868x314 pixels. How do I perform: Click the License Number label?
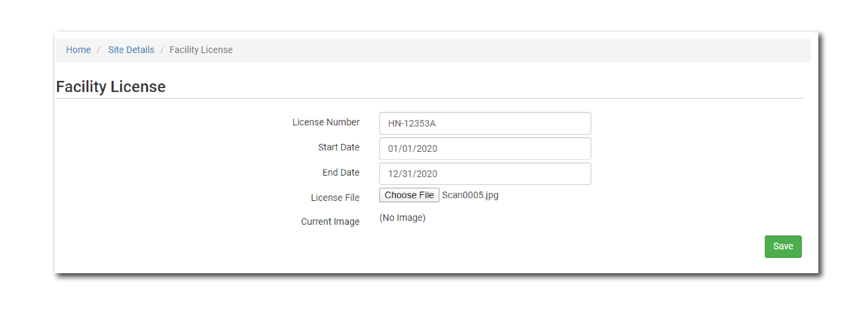click(326, 122)
